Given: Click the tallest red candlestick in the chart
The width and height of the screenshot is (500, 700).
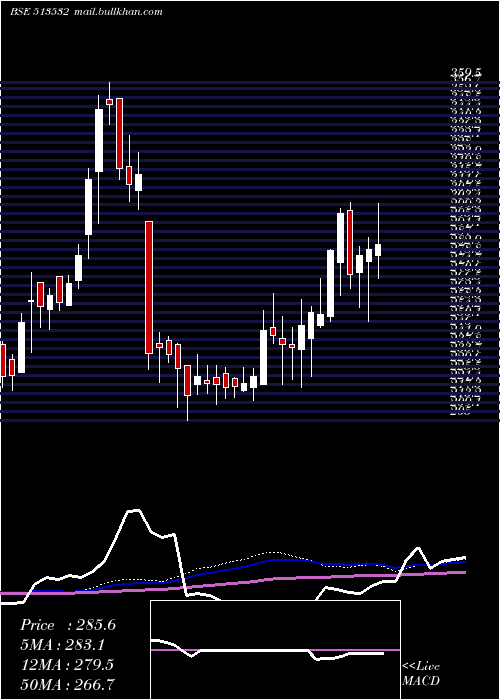Looking at the screenshot, I should coord(149,288).
